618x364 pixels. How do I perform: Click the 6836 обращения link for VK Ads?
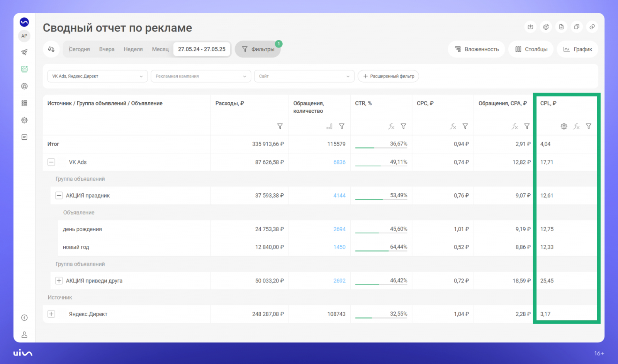tap(339, 162)
